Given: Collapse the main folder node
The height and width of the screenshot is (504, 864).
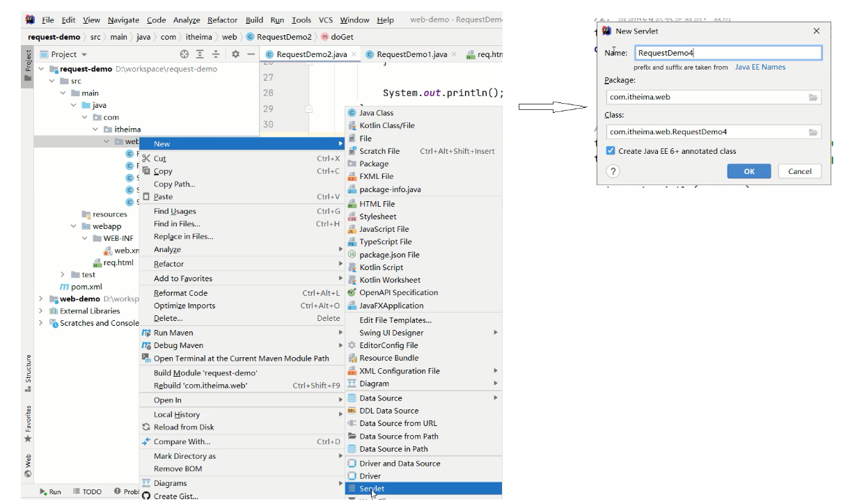Looking at the screenshot, I should click(x=63, y=93).
